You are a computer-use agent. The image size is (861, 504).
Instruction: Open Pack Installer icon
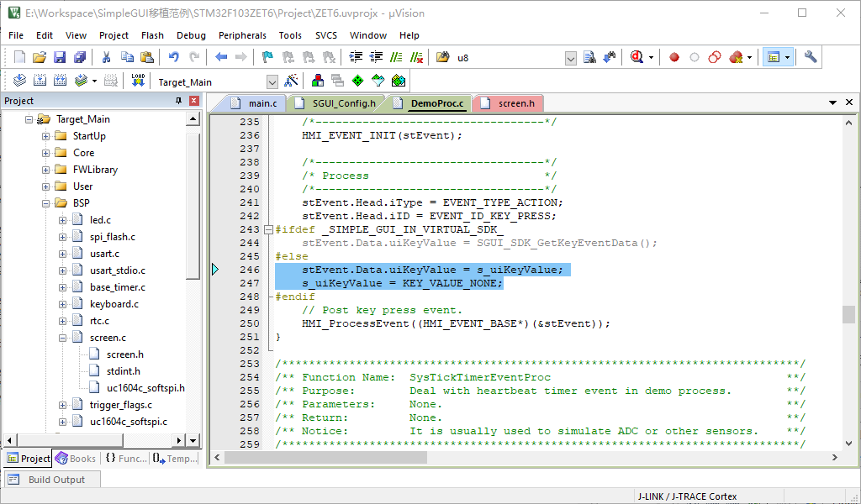point(398,81)
